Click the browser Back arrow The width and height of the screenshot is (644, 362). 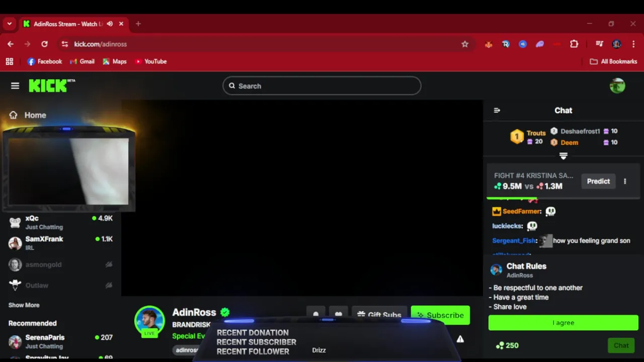(11, 44)
